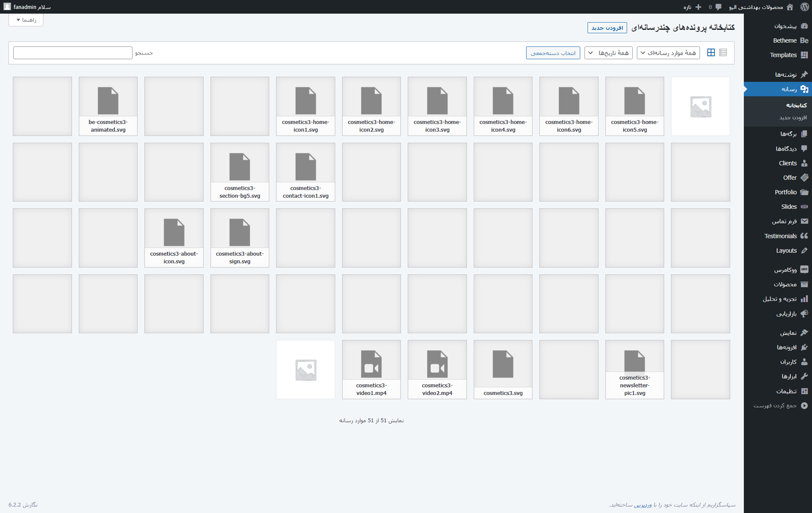Click the Portfolio folder icon

pos(804,192)
